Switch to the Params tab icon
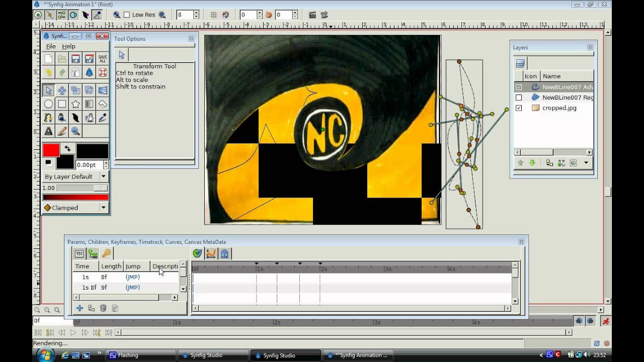Image resolution: width=644 pixels, height=362 pixels. (79, 253)
